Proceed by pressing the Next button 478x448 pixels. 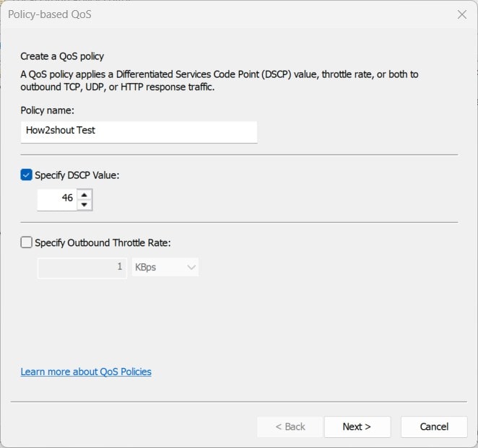[x=357, y=426]
